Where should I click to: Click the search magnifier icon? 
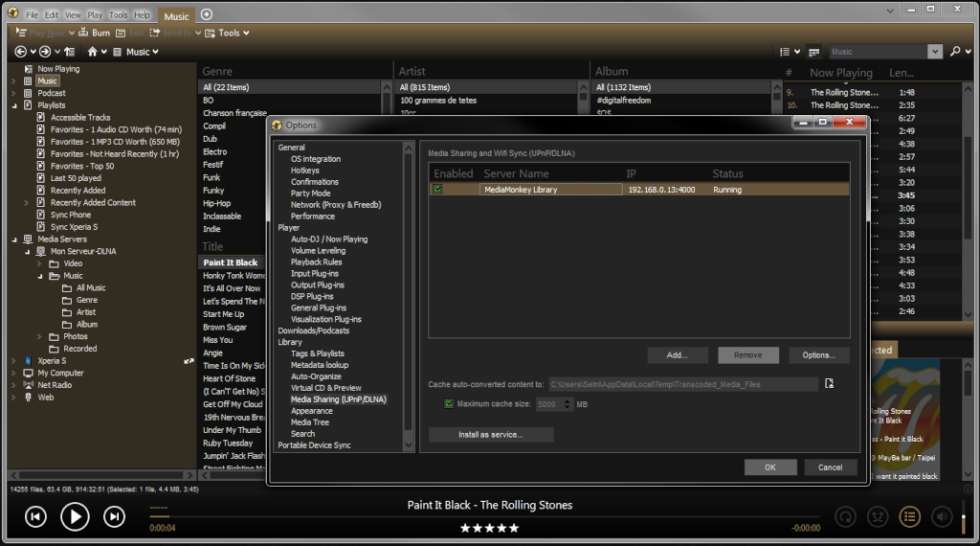[x=955, y=52]
